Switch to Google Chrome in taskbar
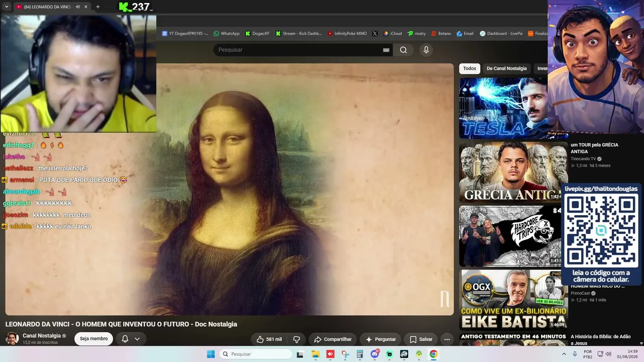644x362 pixels. (x=433, y=354)
